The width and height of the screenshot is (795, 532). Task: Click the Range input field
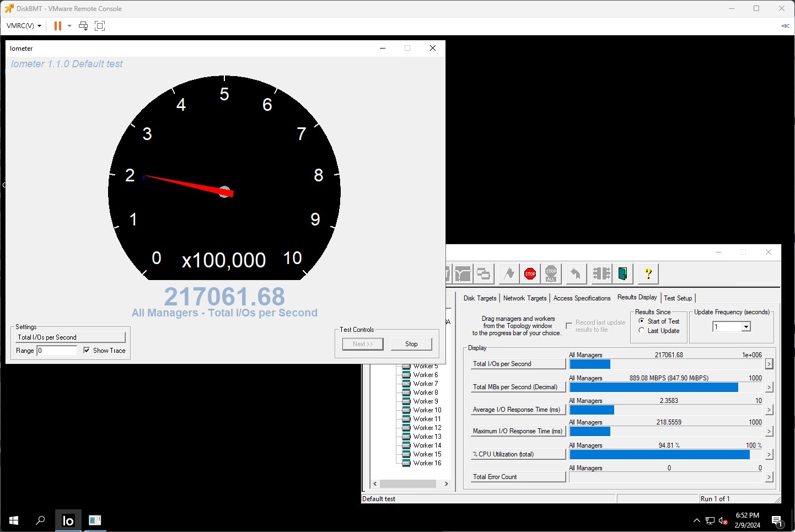(57, 351)
